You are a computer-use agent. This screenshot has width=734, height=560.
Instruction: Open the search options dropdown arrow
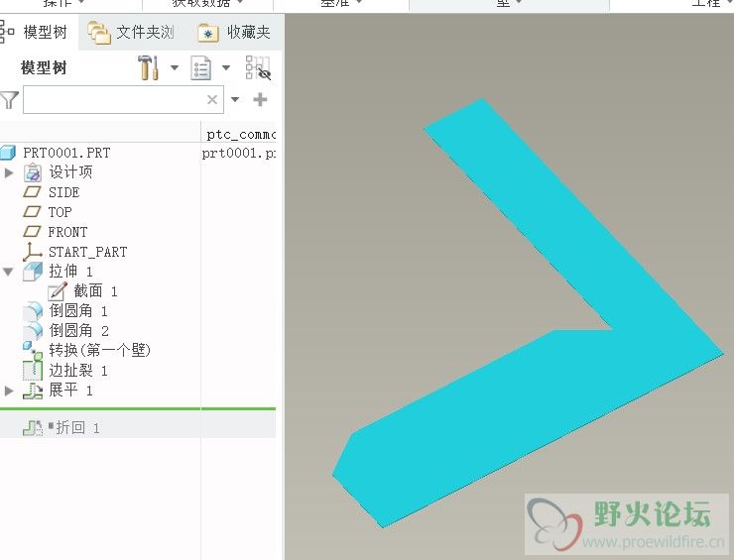(235, 99)
